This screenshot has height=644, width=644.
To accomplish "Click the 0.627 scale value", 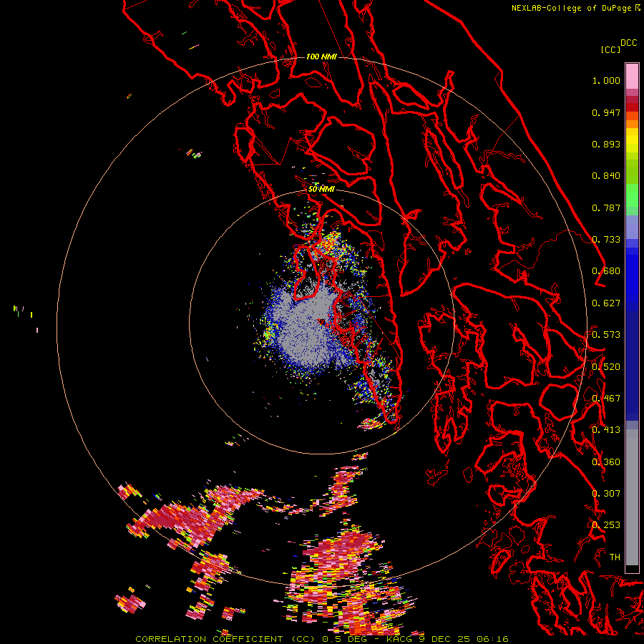I will pos(606,303).
